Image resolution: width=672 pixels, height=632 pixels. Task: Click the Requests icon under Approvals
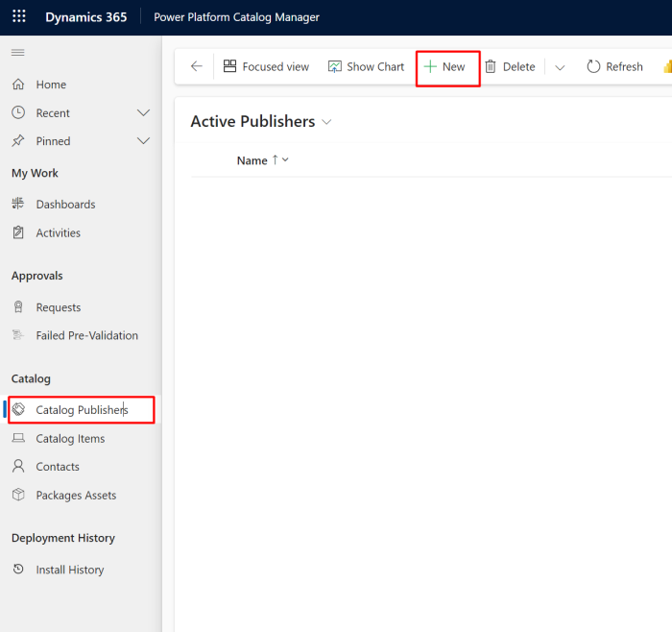pos(18,307)
